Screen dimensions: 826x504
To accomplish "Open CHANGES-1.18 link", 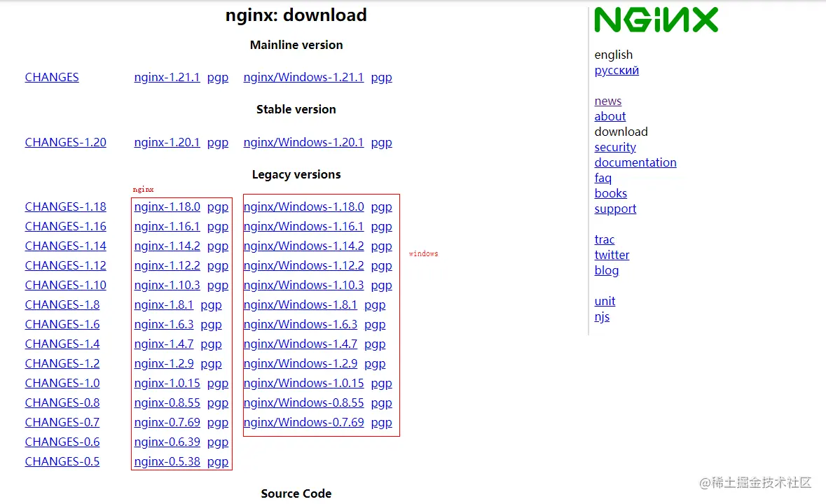I will (x=65, y=206).
